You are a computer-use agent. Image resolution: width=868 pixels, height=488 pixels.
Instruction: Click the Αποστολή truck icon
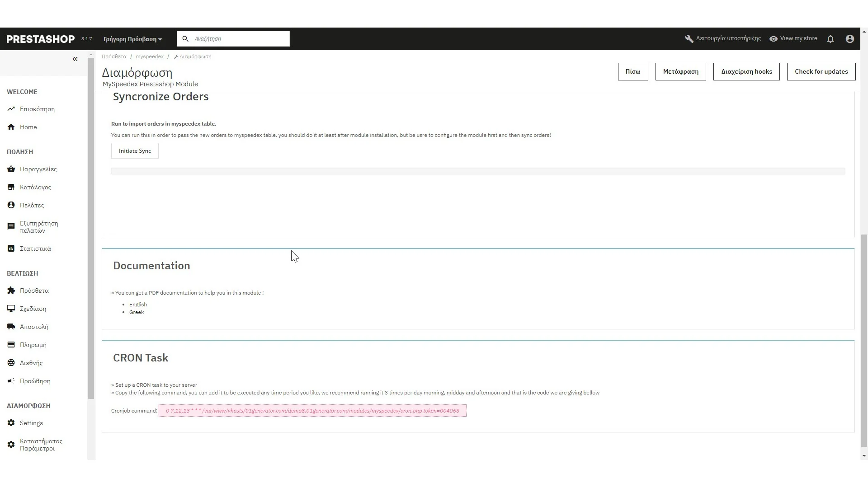pos(11,327)
